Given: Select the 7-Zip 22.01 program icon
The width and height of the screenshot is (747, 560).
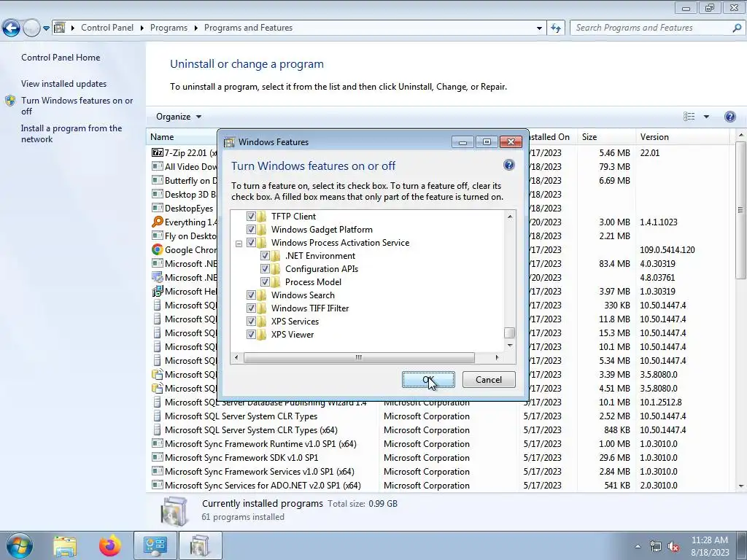Looking at the screenshot, I should [x=158, y=153].
